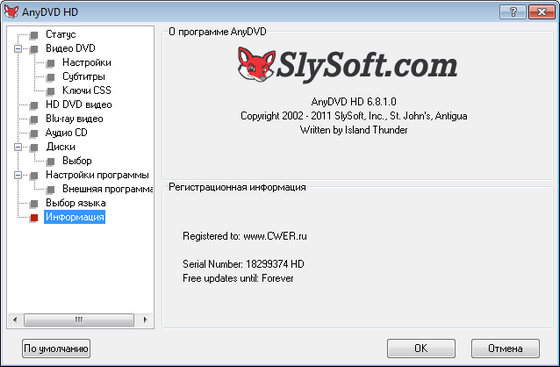Click the red square icon beside Информация
Screen dimensions: 560x367
(34, 217)
